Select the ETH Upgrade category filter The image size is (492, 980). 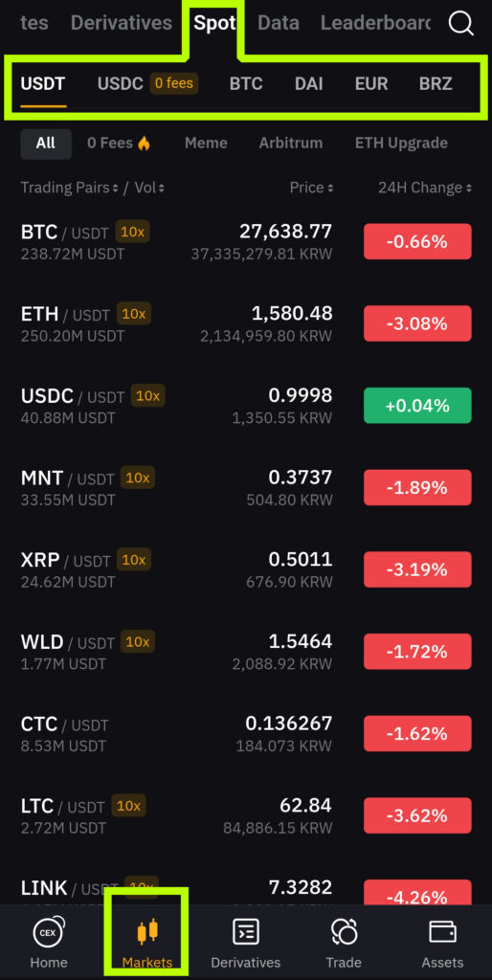pos(401,144)
